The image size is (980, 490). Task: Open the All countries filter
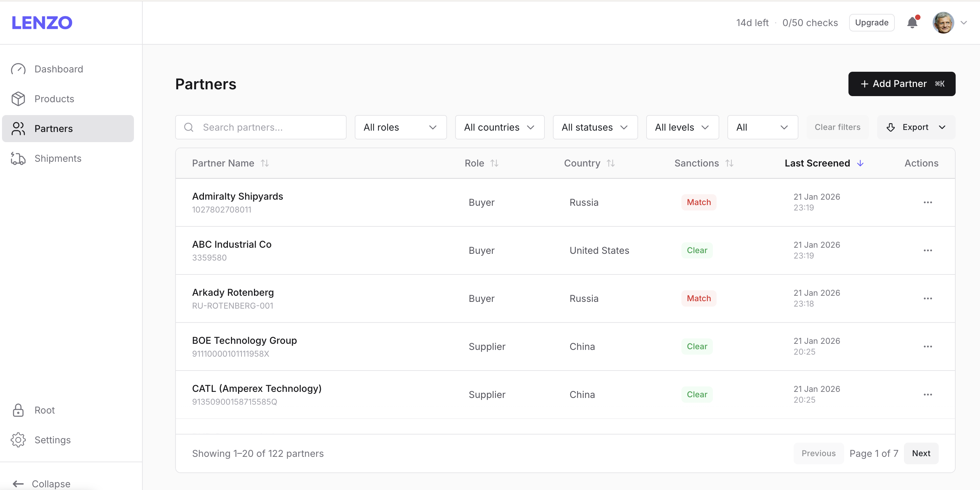(x=499, y=127)
